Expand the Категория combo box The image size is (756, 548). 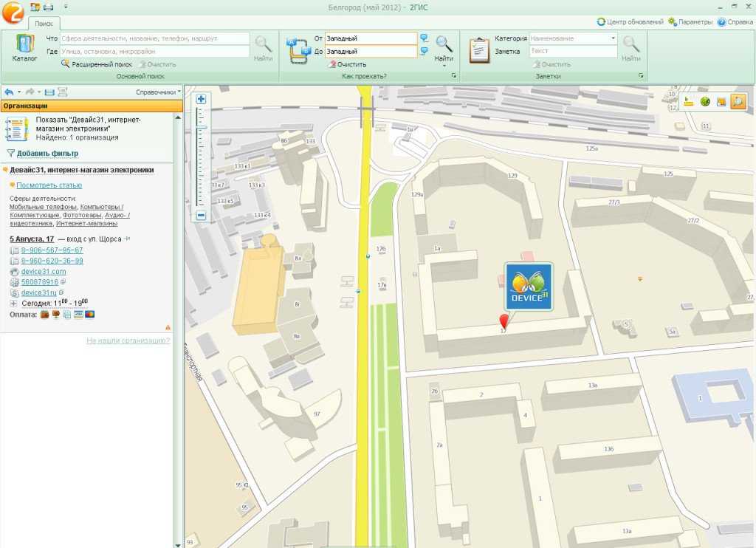613,38
